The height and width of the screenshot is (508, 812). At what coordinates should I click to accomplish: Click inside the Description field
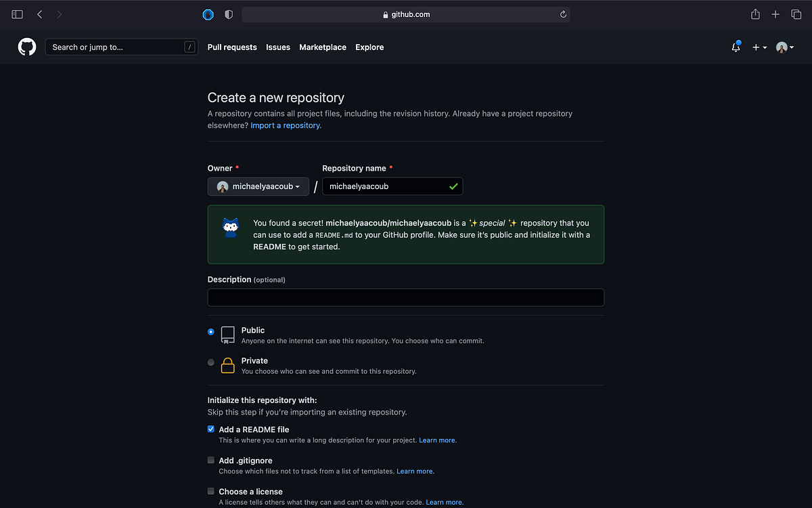point(405,297)
